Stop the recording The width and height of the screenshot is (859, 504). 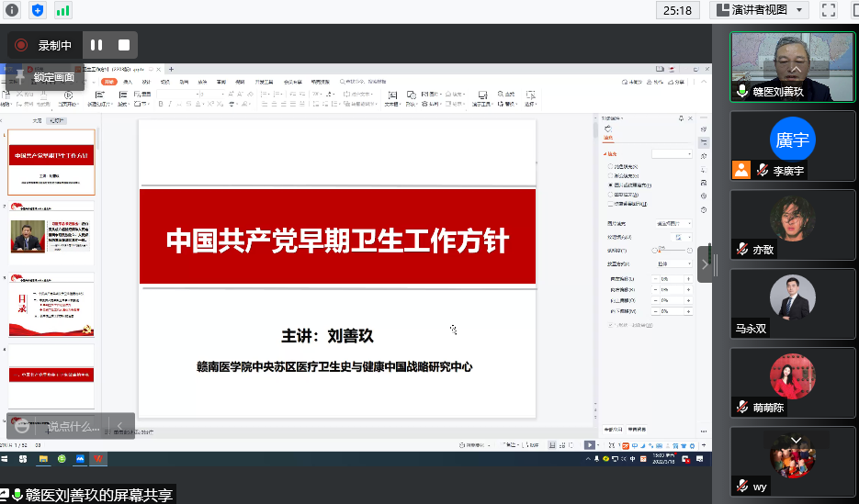coord(124,44)
